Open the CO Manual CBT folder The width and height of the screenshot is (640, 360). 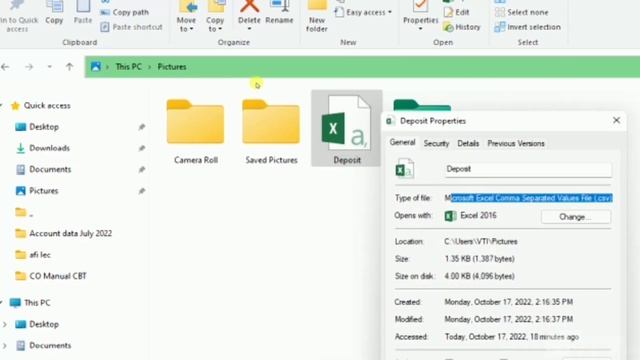(58, 276)
